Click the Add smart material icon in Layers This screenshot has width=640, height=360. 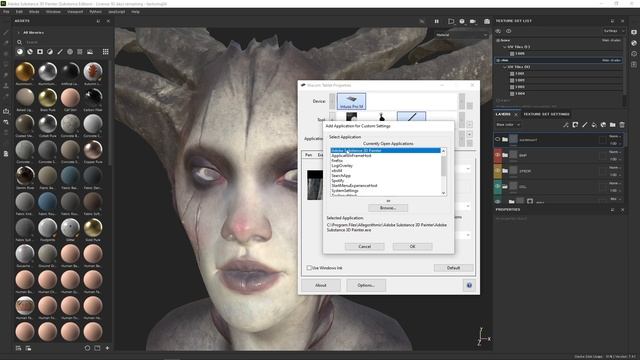coord(603,125)
